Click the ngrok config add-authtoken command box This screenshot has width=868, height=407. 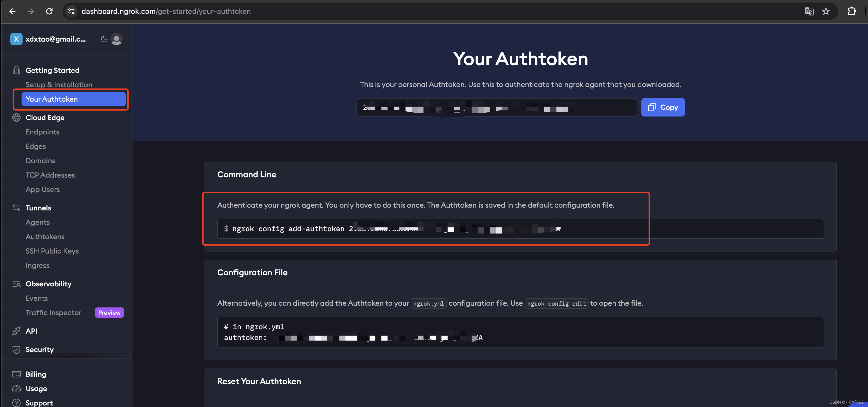(x=520, y=228)
